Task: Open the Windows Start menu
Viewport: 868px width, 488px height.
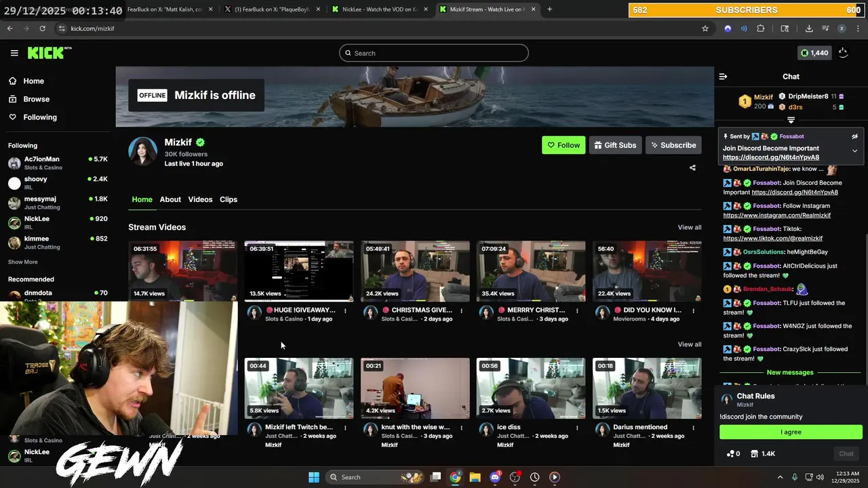Action: tap(314, 477)
